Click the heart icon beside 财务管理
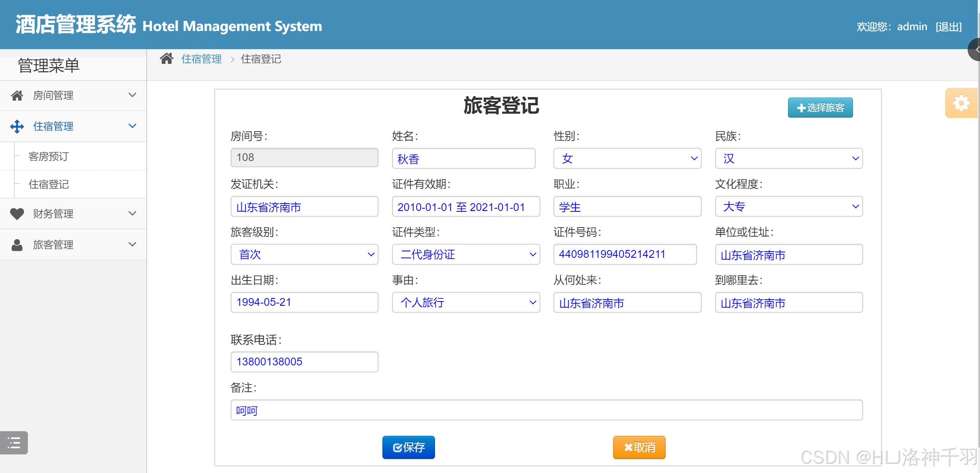980x473 pixels. coord(17,214)
